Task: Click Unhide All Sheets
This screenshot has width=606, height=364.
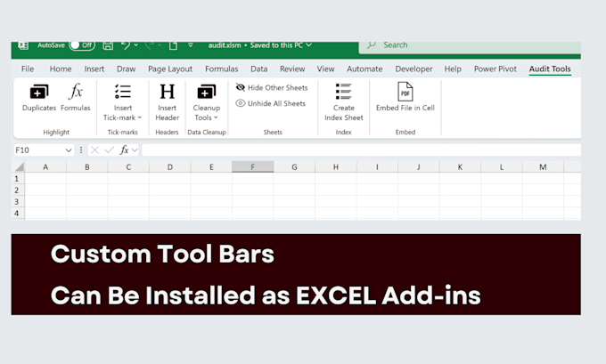Action: coord(271,103)
